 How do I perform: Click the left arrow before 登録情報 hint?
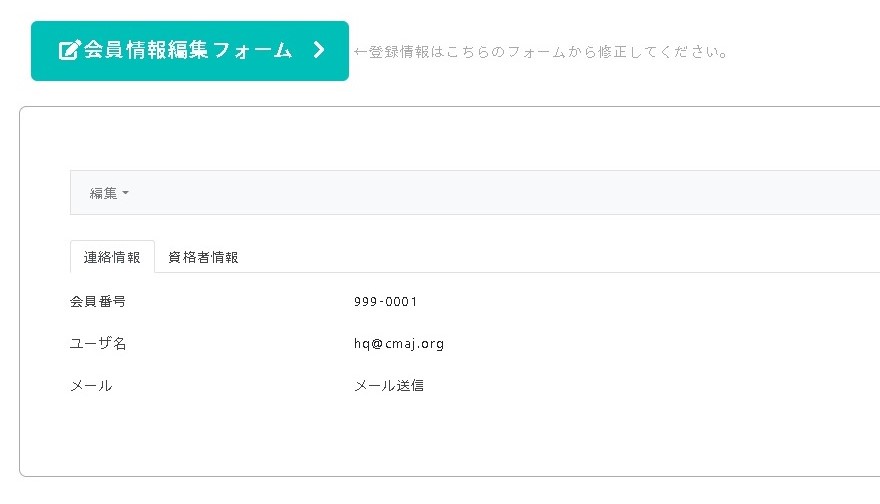click(x=360, y=52)
